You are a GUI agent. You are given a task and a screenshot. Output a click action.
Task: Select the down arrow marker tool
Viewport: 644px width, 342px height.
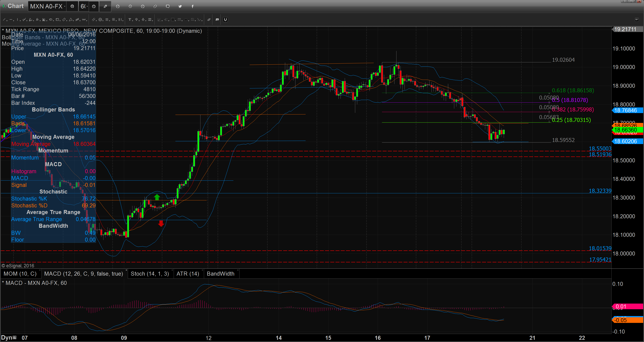143,20
